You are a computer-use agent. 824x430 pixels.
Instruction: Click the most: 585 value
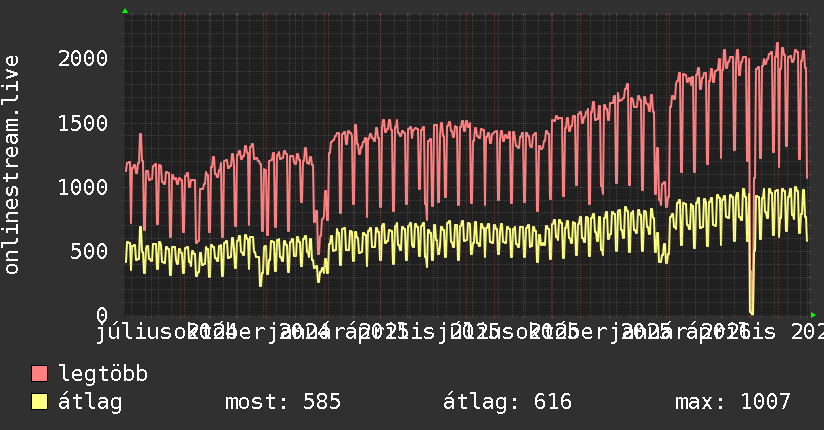point(283,402)
